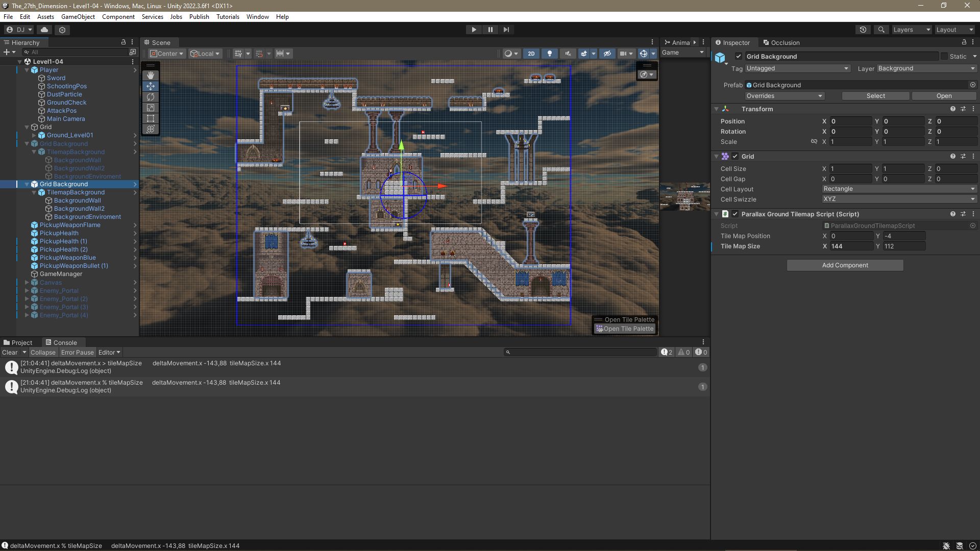Select the Rotate tool
The height and width of the screenshot is (551, 980).
coord(151,96)
